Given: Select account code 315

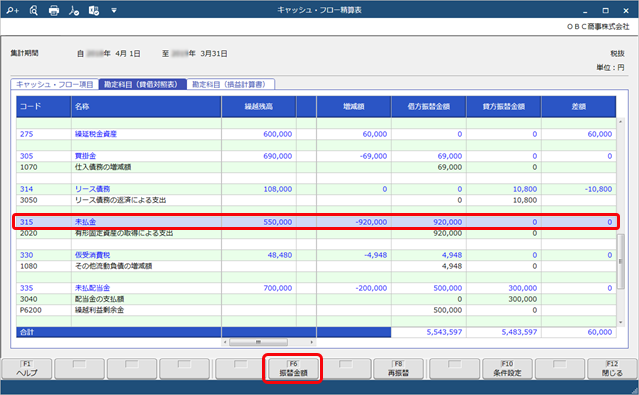Looking at the screenshot, I should click(x=26, y=222).
